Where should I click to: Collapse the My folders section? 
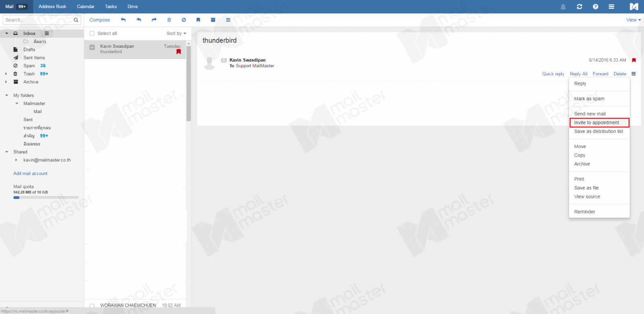pos(6,95)
